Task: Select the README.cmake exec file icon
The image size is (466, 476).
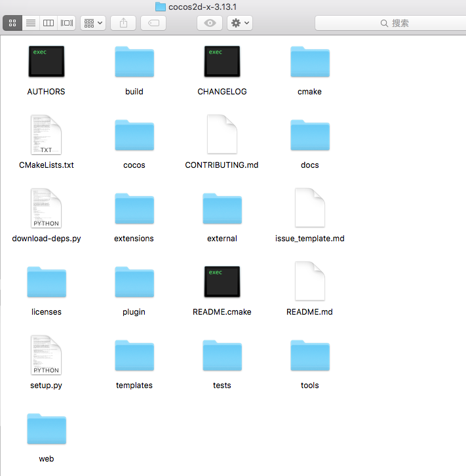Action: point(222,282)
